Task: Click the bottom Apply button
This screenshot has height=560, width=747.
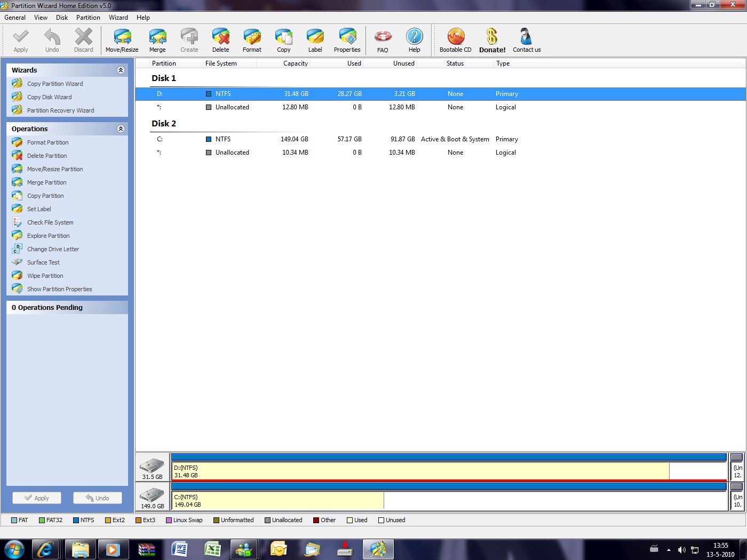Action: point(37,498)
